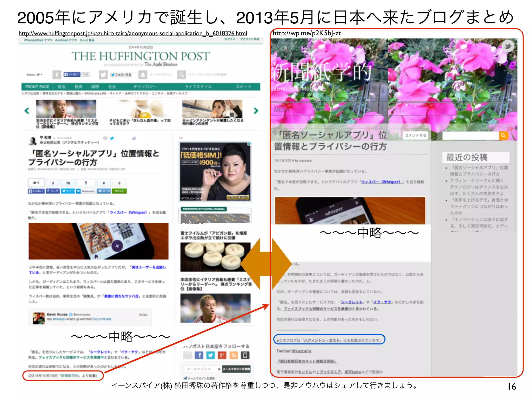Click the orange search magnifier button on blog
532x399 pixels.
[x=503, y=135]
